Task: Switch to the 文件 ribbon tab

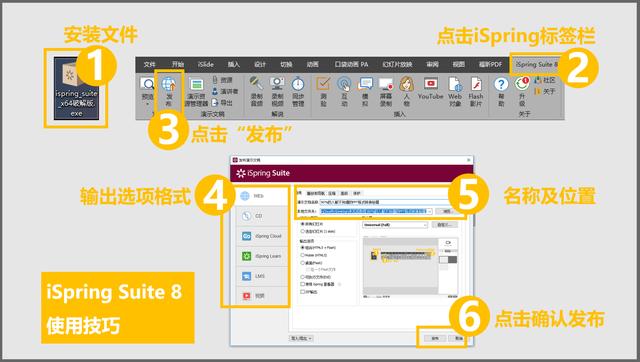Action: [149, 64]
